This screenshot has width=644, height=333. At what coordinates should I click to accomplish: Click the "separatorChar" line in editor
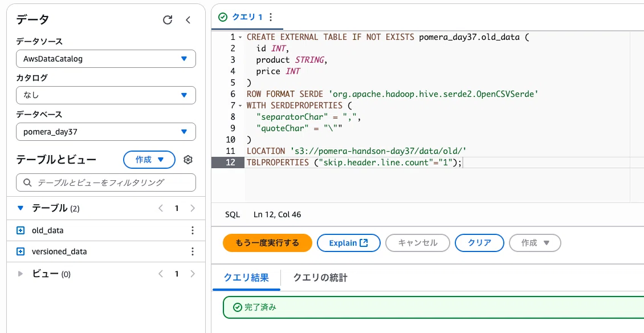[x=308, y=117]
